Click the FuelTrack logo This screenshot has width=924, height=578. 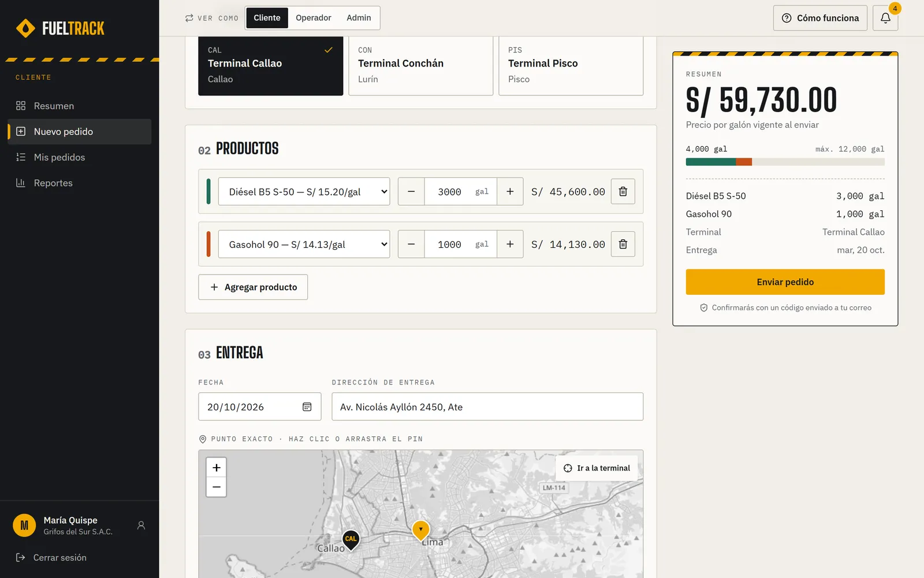(x=60, y=28)
